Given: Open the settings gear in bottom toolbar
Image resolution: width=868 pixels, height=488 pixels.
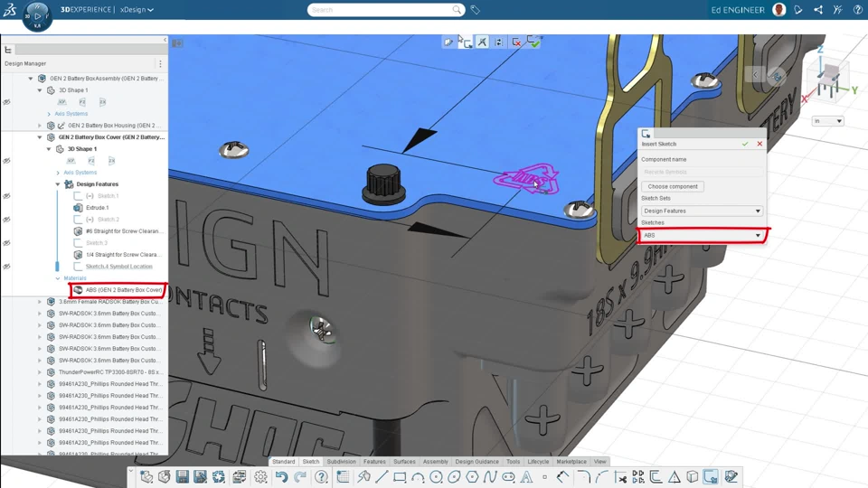Looking at the screenshot, I should (x=260, y=477).
